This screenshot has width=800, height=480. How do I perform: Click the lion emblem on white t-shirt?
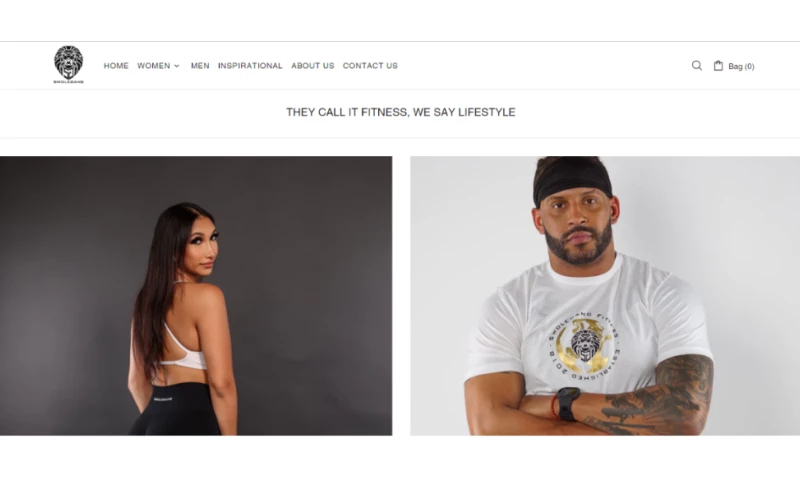(x=584, y=345)
